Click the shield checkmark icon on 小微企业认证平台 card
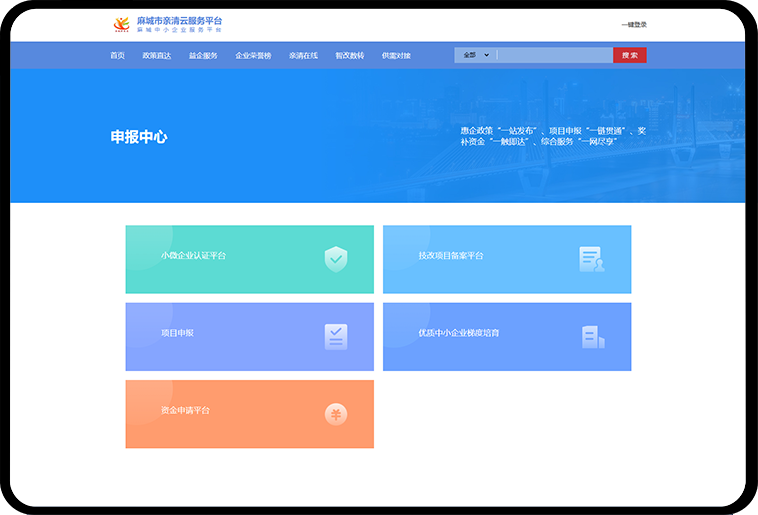 click(336, 259)
